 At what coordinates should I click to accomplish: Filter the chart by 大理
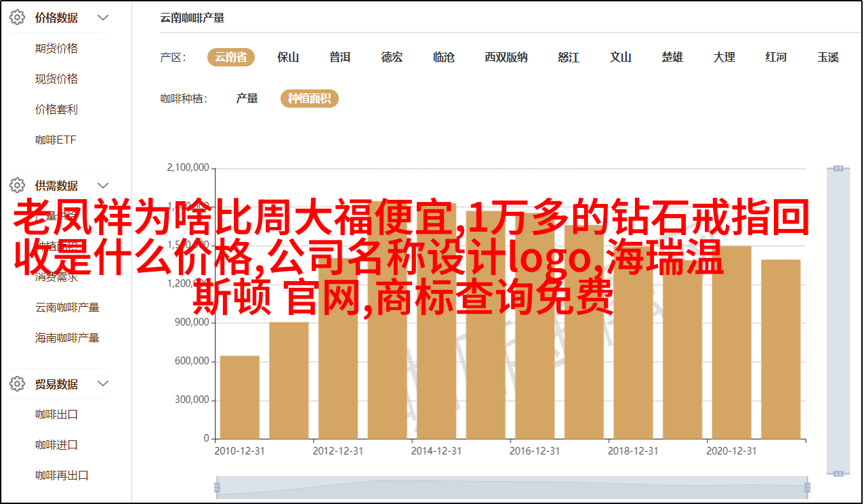click(x=724, y=58)
